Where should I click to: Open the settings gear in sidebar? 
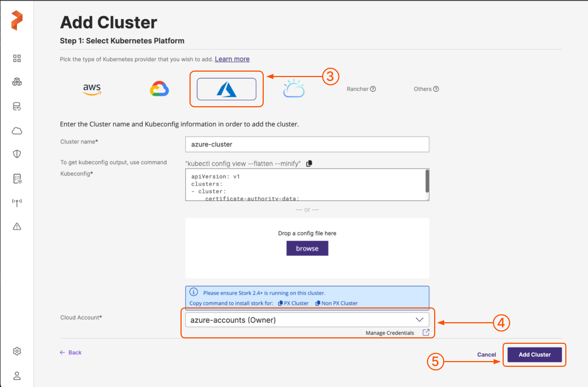[17, 351]
